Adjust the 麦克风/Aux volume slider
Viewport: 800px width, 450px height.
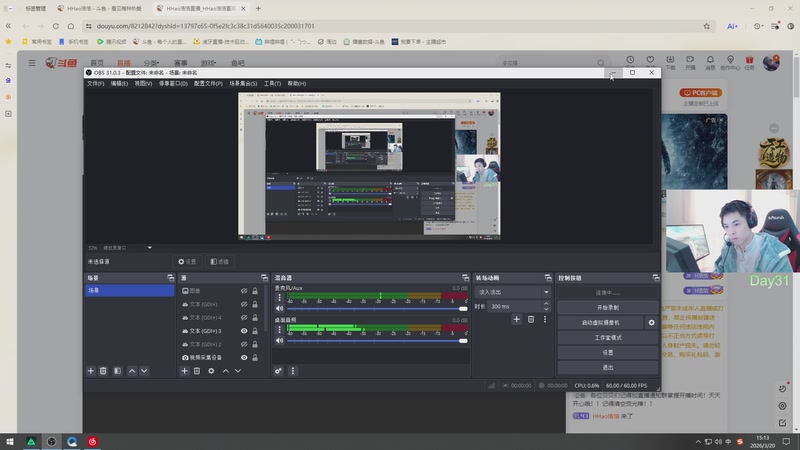375,309
